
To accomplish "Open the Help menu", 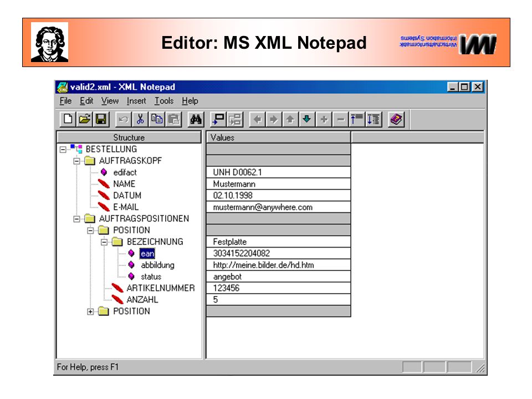I will point(190,101).
